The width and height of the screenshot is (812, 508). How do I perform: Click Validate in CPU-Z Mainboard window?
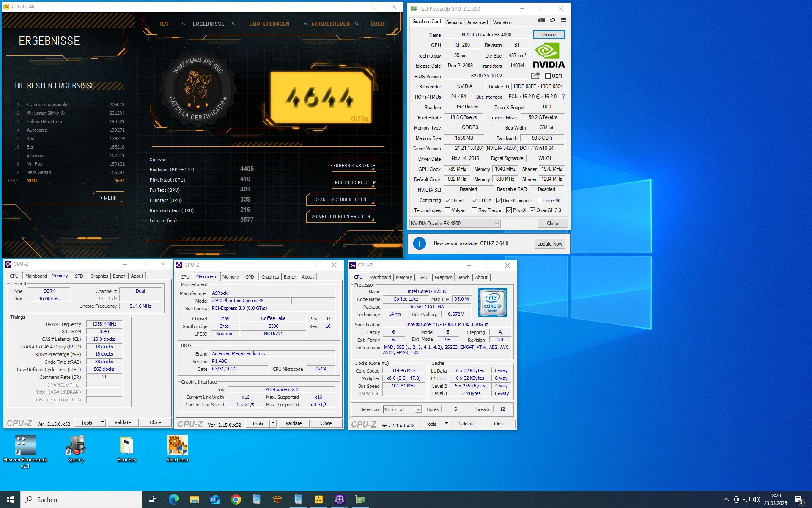pyautogui.click(x=294, y=423)
